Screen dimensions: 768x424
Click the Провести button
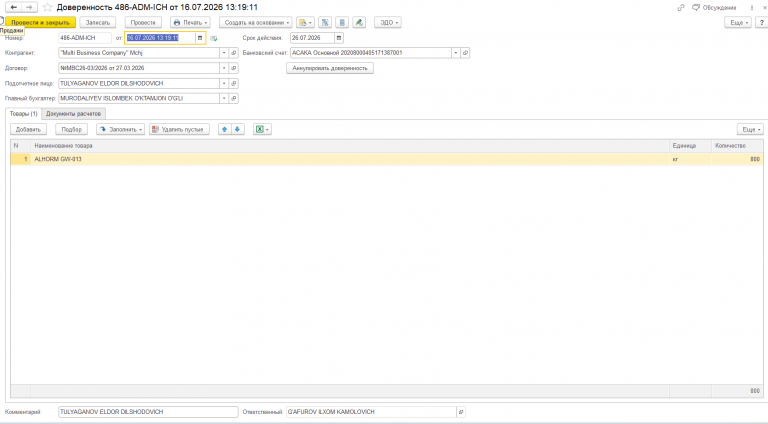point(143,23)
